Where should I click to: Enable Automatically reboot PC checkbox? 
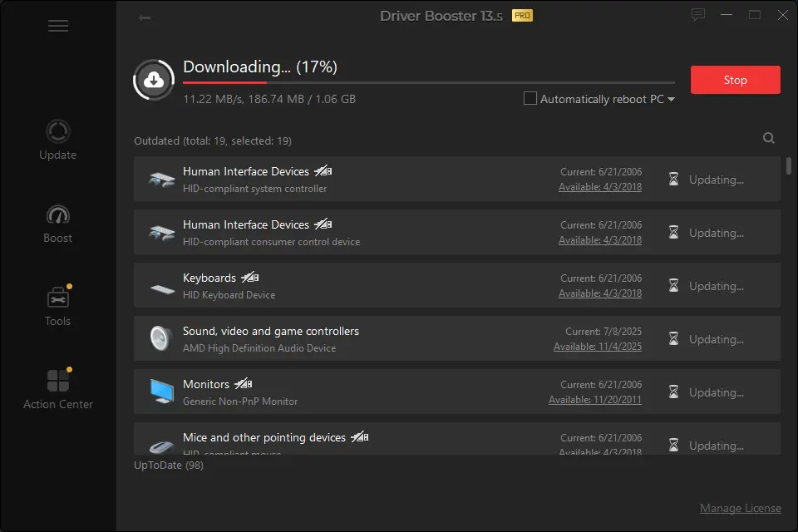pos(530,98)
